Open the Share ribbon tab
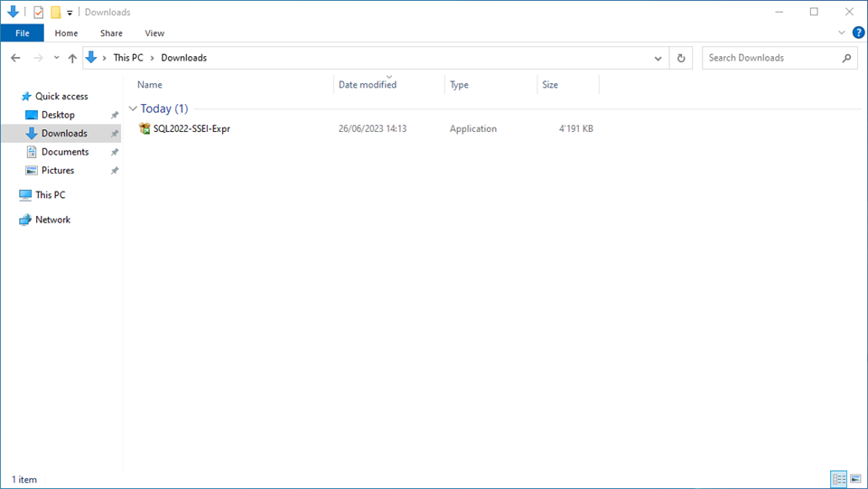 click(111, 33)
